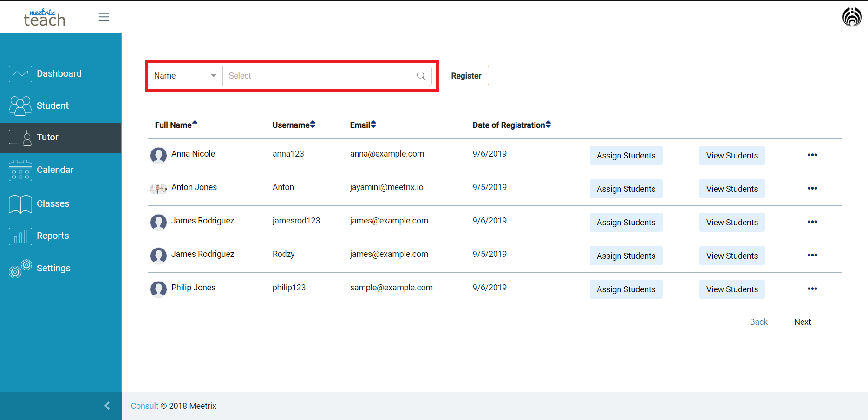Open the Consult footer link

click(x=144, y=406)
